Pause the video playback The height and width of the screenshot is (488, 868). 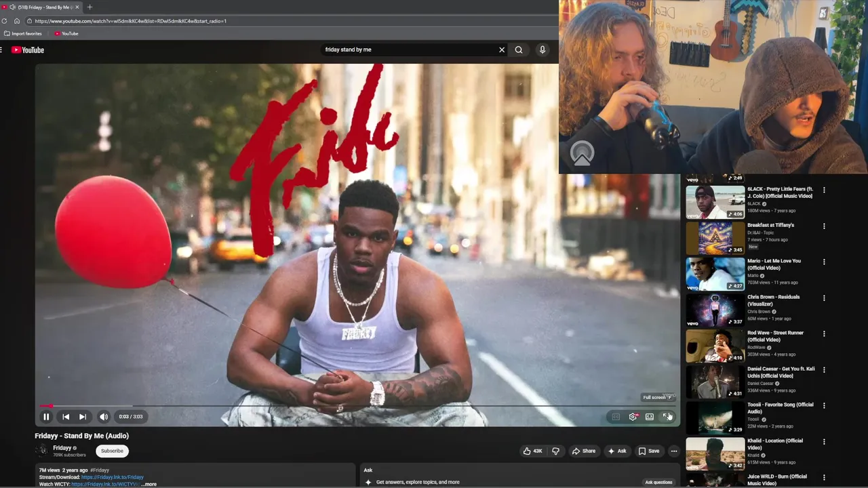[x=46, y=417]
